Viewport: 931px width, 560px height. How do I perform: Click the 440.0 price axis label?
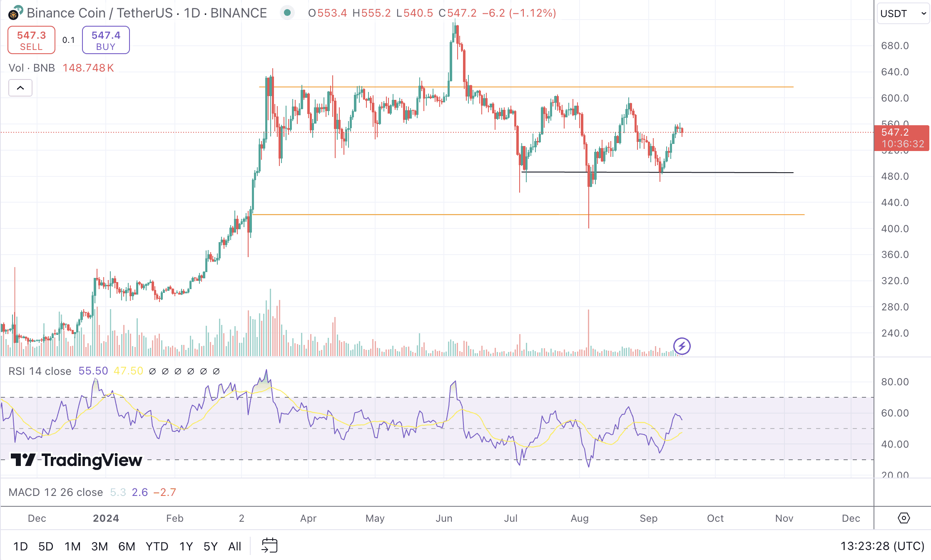[895, 203]
